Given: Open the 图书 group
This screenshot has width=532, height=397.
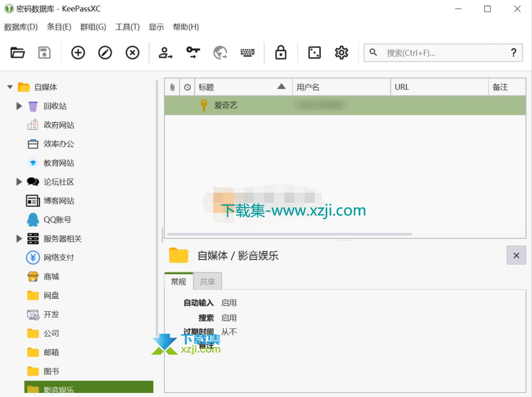Looking at the screenshot, I should [x=51, y=372].
